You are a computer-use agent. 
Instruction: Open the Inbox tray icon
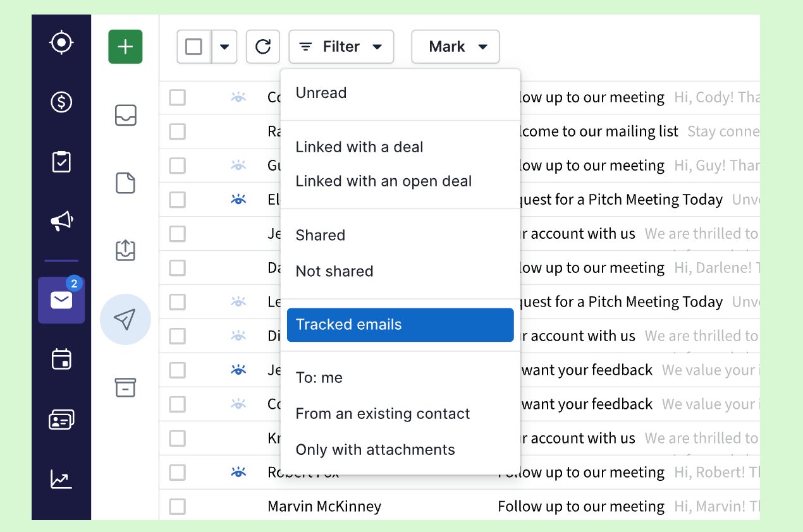pos(125,116)
